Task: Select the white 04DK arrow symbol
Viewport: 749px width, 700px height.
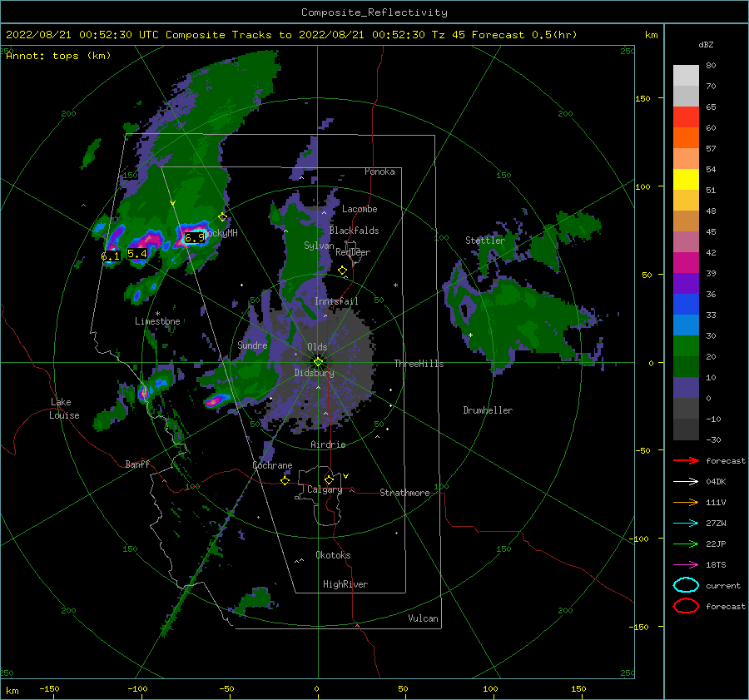Action: point(686,481)
